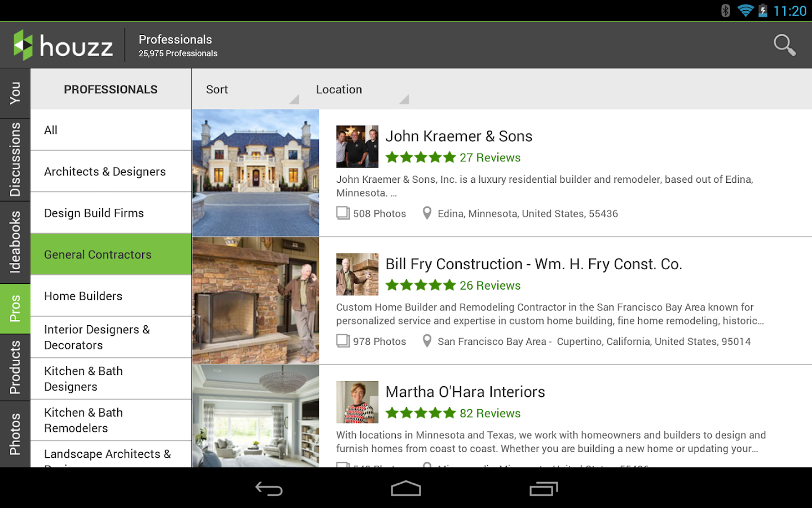Open John Kraemer & Sons profile title

click(x=459, y=136)
